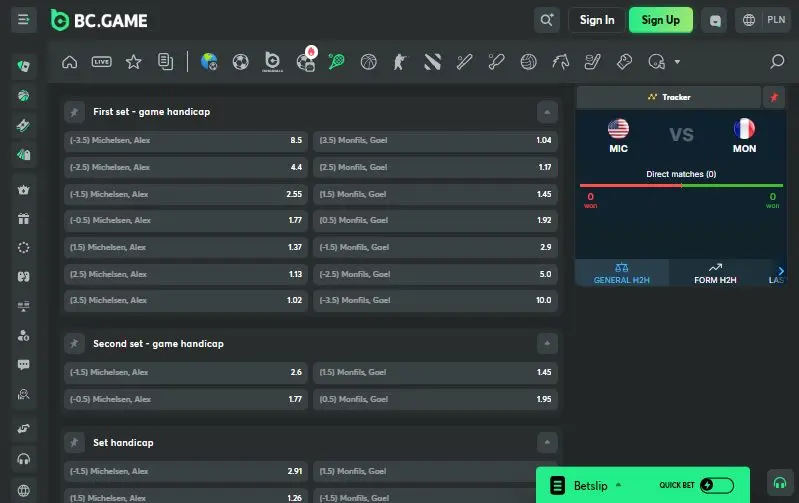Switch to Form H2H tab
799x503 pixels.
tap(715, 273)
